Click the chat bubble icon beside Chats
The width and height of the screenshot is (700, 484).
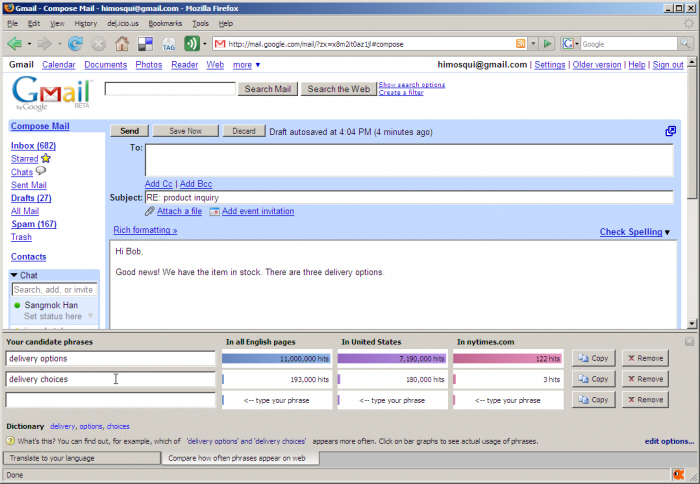point(41,171)
